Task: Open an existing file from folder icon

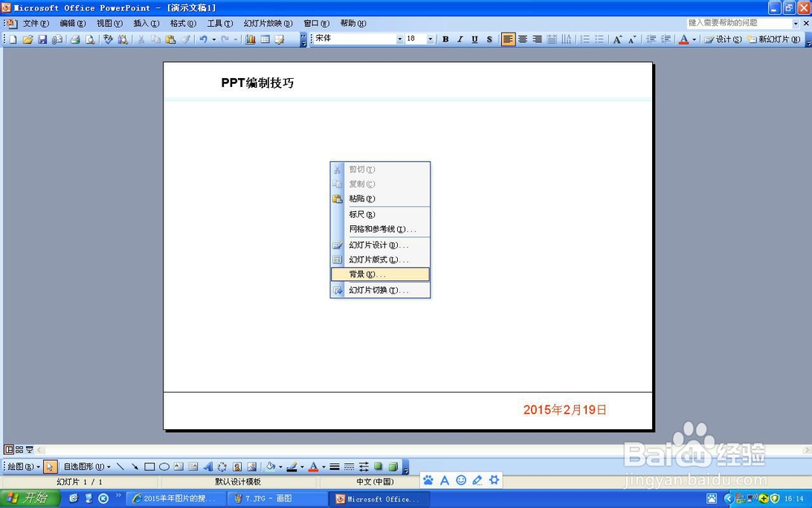Action: 28,39
